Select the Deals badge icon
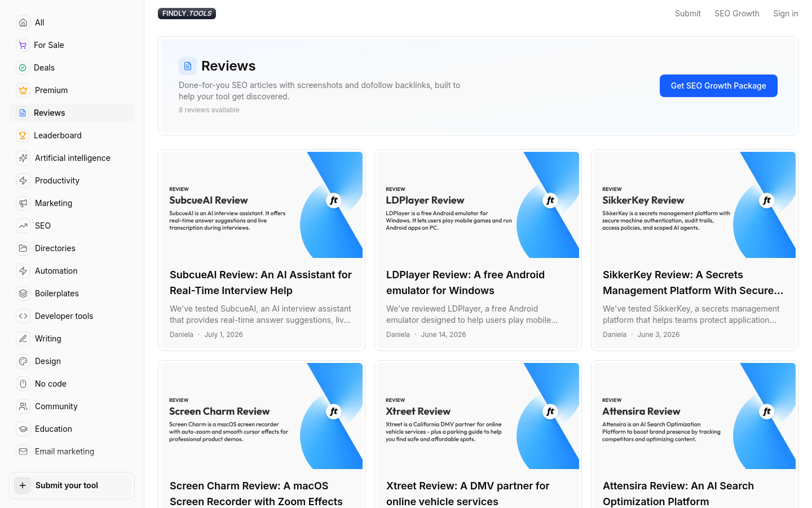Image resolution: width=812 pixels, height=508 pixels. (x=23, y=68)
